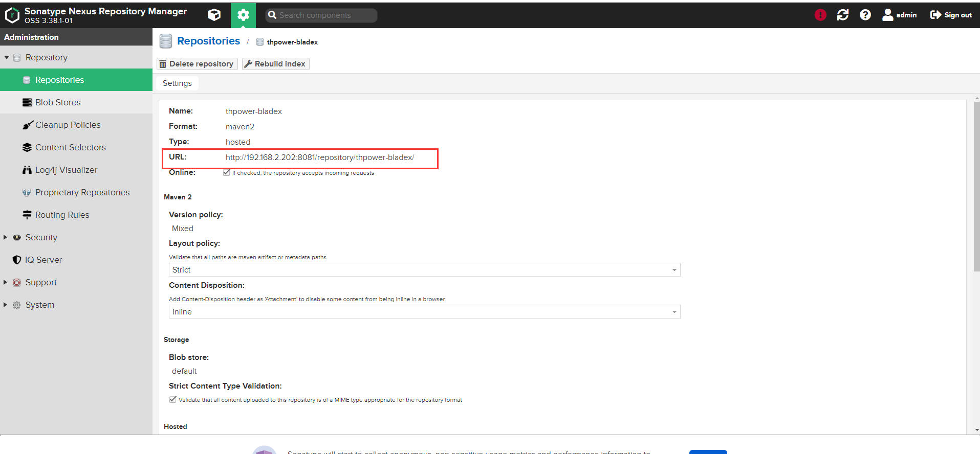The image size is (980, 454).
Task: Open Content Selectors in the sidebar
Action: 76,147
